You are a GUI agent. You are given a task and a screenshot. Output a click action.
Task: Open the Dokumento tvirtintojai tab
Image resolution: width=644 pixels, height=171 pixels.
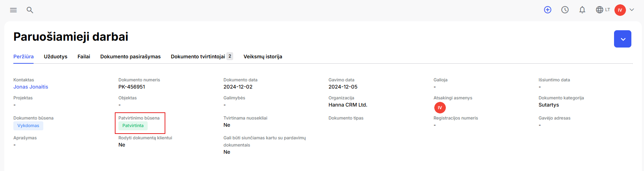coord(202,57)
